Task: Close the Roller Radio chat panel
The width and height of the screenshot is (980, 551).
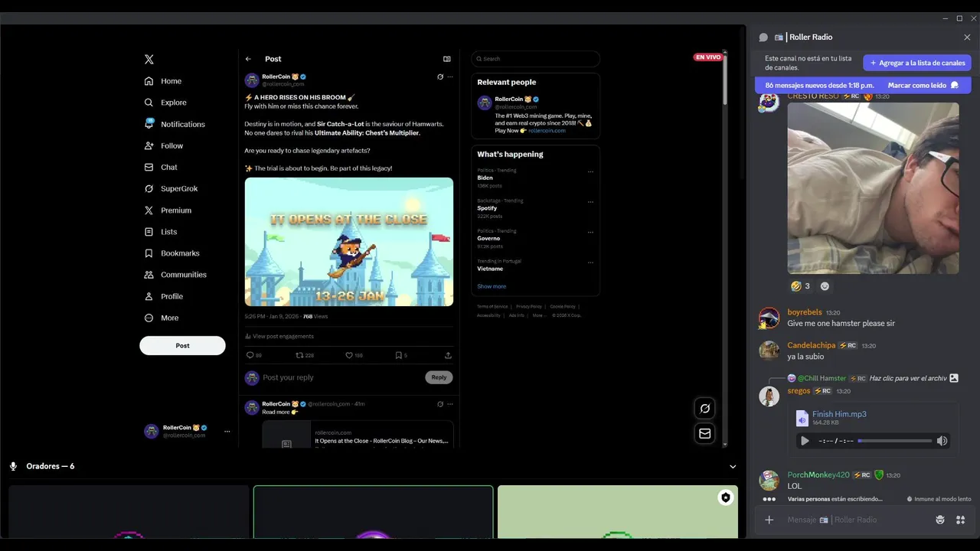Action: coord(967,37)
